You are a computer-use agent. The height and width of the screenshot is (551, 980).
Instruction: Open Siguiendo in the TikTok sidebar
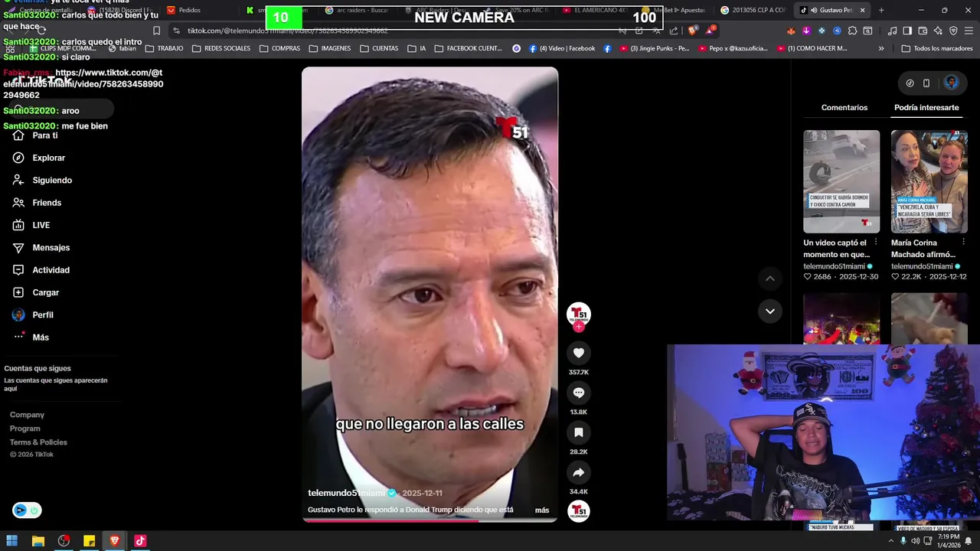(x=42, y=180)
